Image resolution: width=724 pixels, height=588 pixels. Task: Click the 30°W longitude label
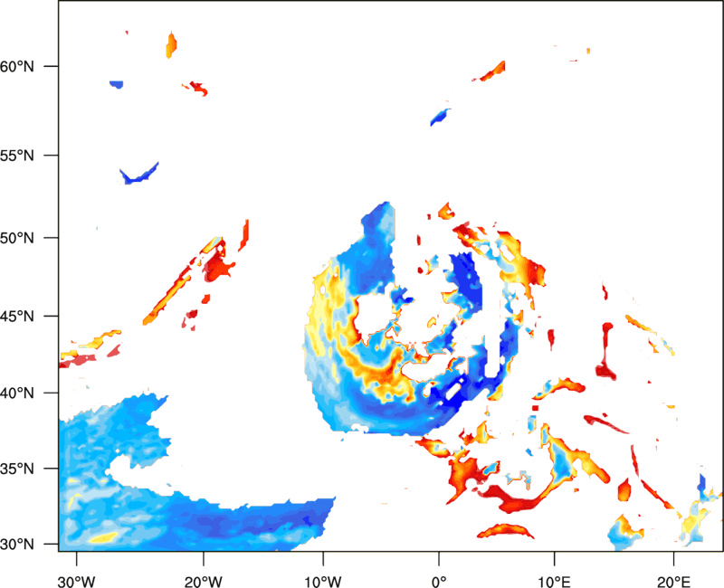[x=76, y=582]
